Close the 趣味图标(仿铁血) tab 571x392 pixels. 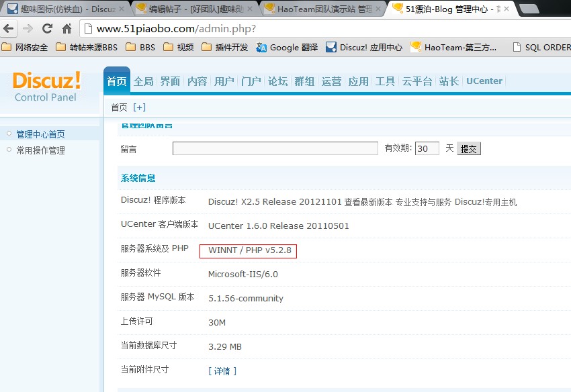[122, 9]
